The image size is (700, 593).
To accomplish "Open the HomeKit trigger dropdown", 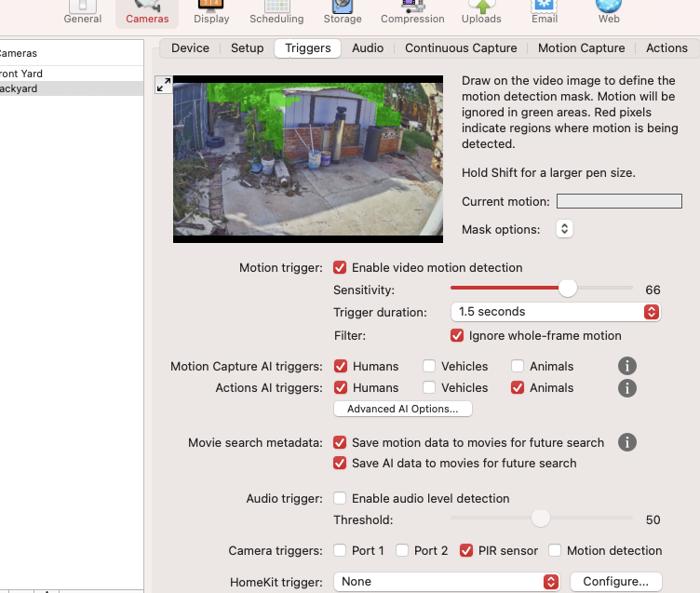I will [x=447, y=582].
